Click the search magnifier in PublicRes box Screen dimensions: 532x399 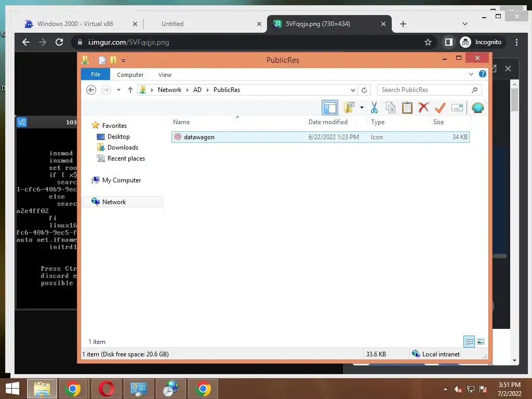(475, 90)
